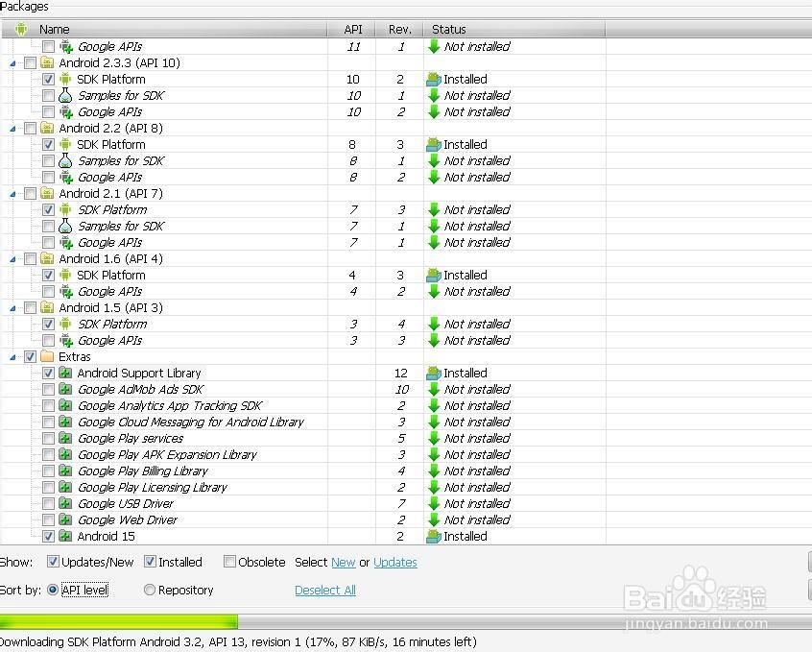The width and height of the screenshot is (812, 652).
Task: Collapse the Android 2.2 (API 8) group
Action: [12, 129]
